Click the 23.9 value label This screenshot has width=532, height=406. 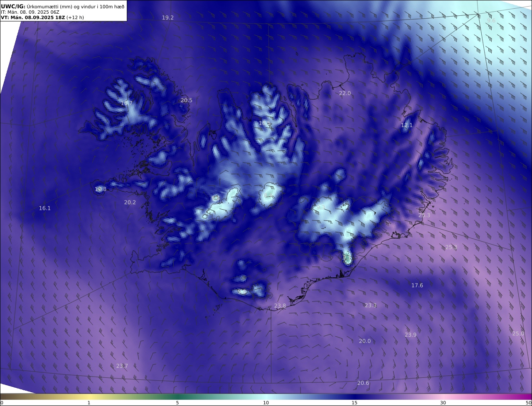click(411, 335)
